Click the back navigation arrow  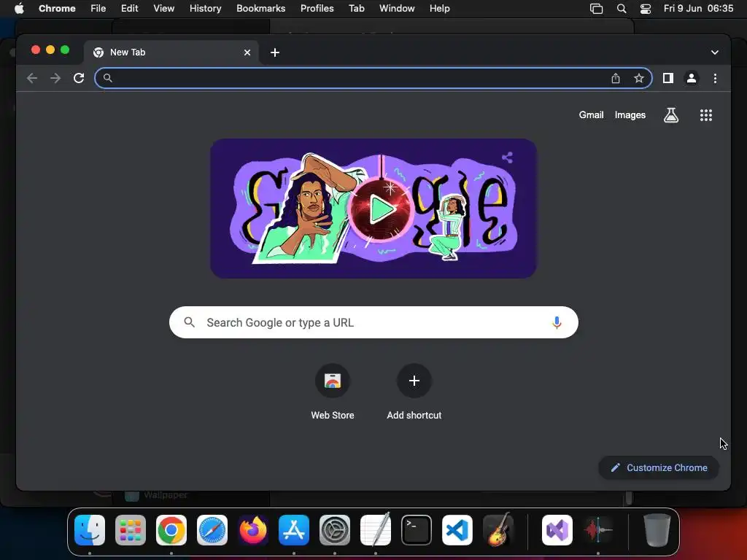coord(32,78)
